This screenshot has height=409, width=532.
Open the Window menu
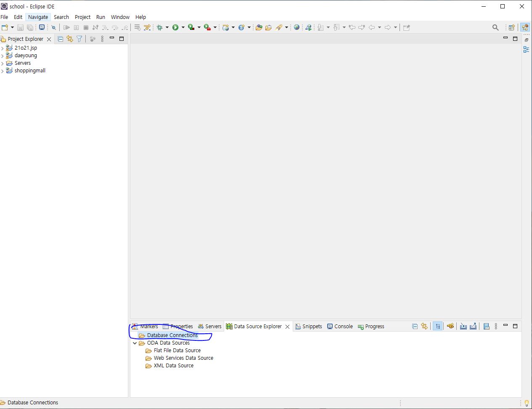tap(120, 17)
